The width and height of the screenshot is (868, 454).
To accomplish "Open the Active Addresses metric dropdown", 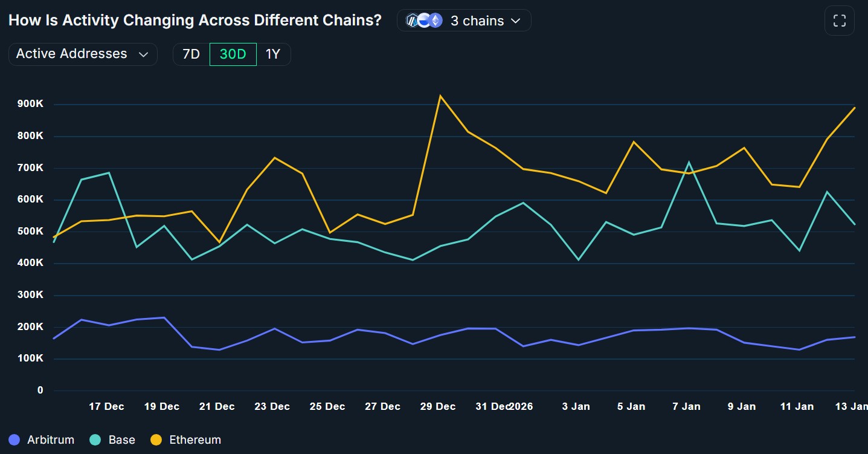I will pyautogui.click(x=83, y=54).
